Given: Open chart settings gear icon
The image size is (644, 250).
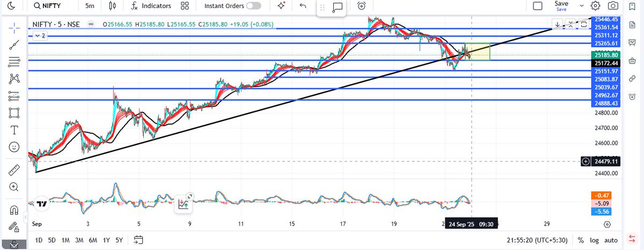Looking at the screenshot, I should [x=595, y=6].
